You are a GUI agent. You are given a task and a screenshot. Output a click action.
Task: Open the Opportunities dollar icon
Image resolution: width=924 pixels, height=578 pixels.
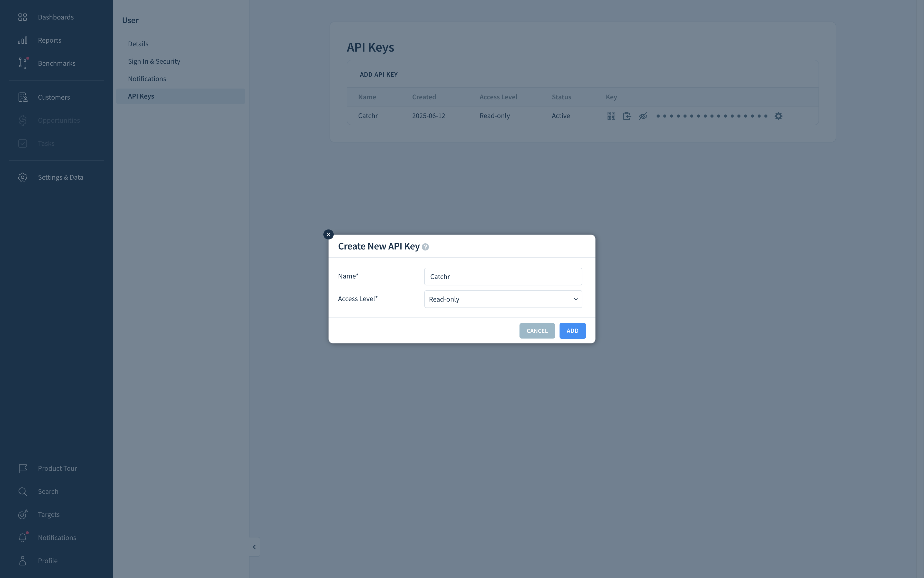(x=23, y=120)
